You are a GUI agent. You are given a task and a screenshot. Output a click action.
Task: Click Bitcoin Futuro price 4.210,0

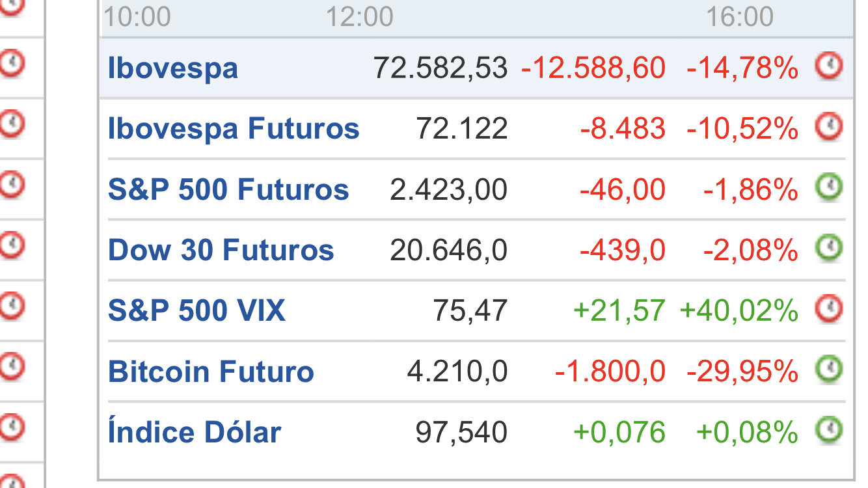point(457,372)
